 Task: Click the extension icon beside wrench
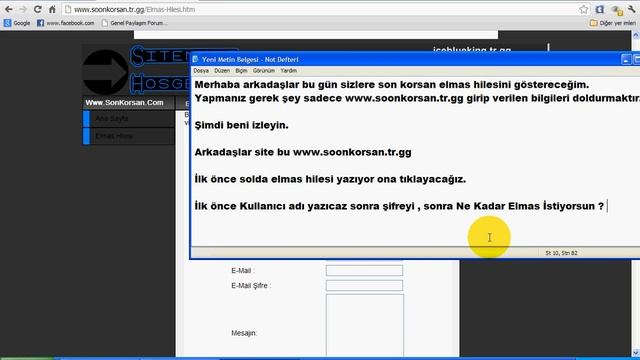click(616, 10)
